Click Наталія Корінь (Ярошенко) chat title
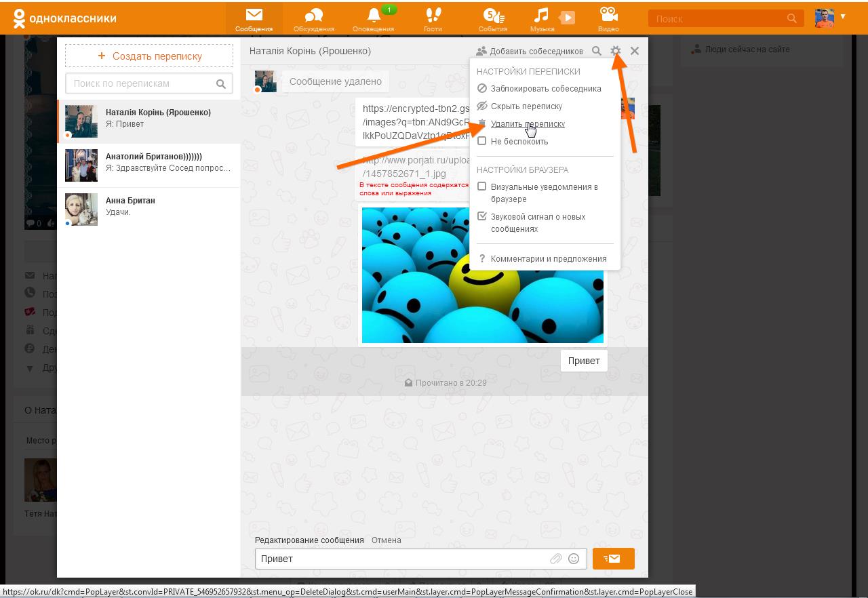 point(310,51)
